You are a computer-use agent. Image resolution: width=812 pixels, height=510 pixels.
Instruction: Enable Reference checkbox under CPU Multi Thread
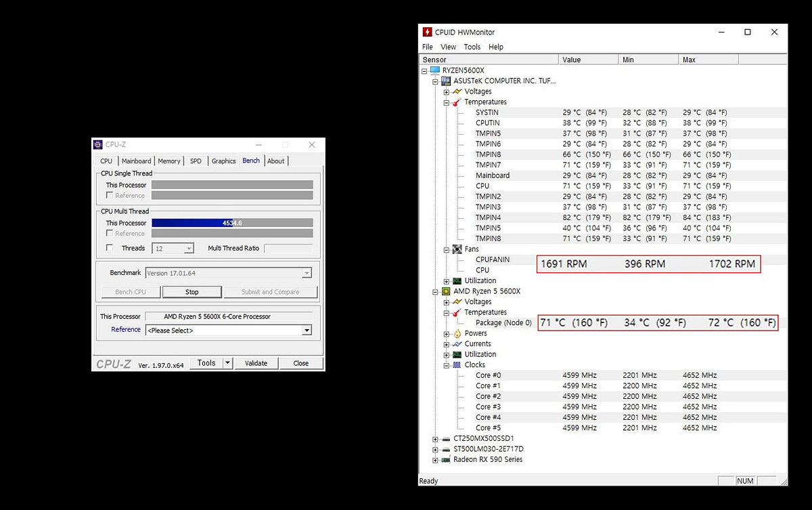coord(110,233)
